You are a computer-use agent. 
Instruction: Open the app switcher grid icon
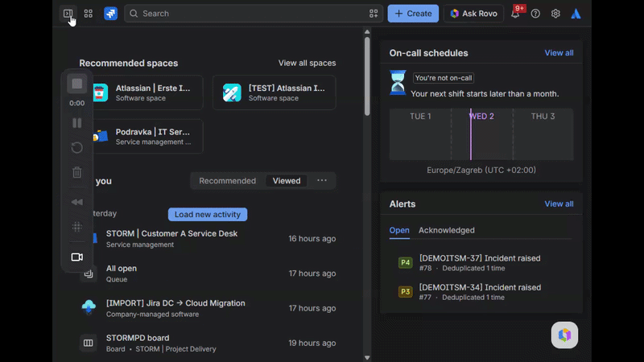[89, 14]
